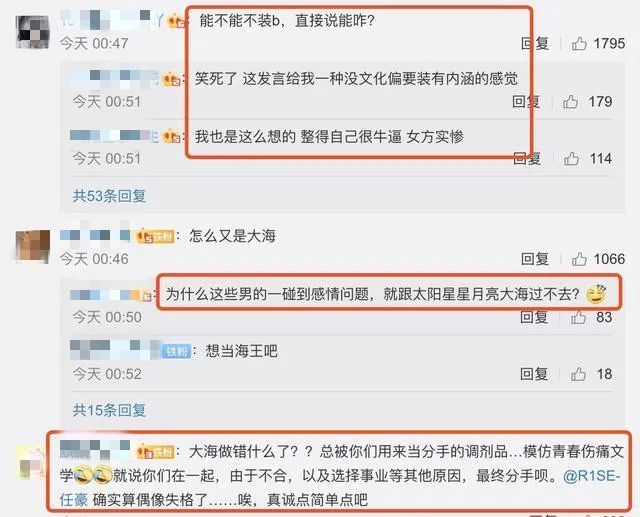Open the avatar of the 00:46 commenter

pos(33,246)
